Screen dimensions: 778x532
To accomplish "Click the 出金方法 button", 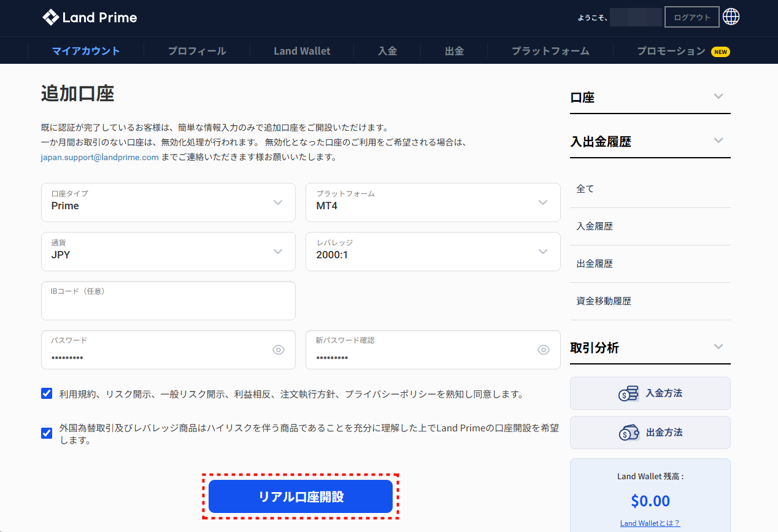I will click(x=650, y=433).
